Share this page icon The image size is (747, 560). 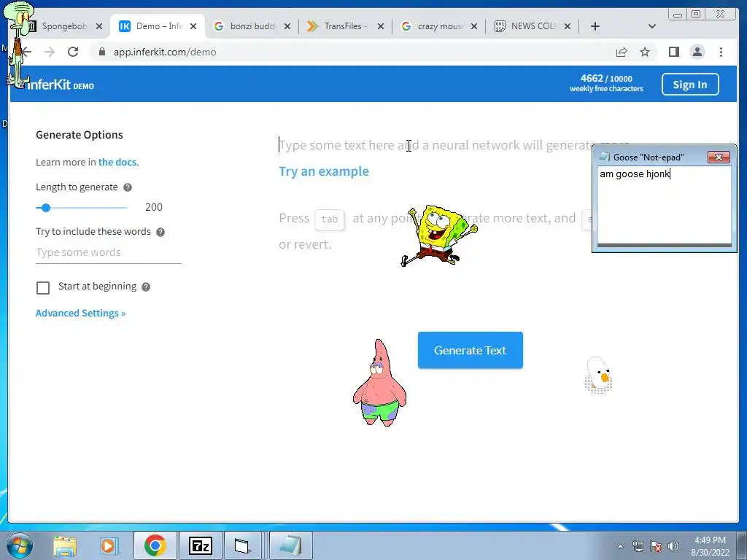coord(622,52)
